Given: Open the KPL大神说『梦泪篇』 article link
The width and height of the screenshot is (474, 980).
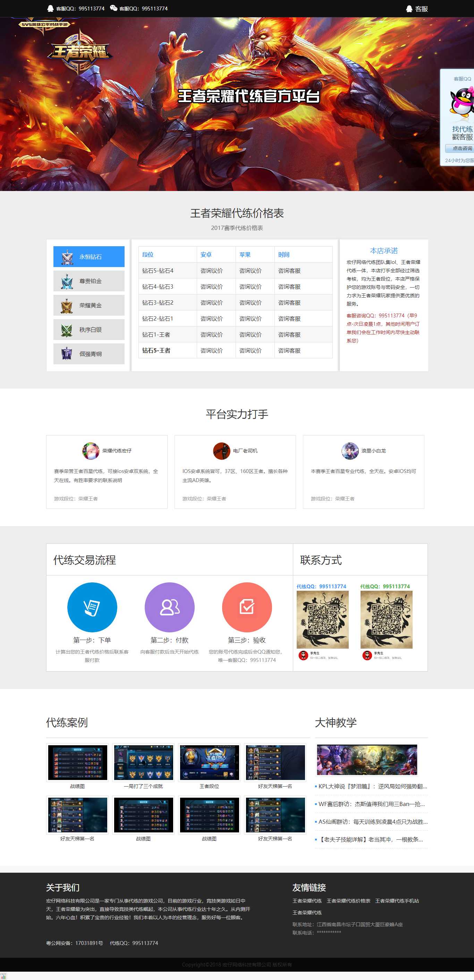Looking at the screenshot, I should click(373, 786).
